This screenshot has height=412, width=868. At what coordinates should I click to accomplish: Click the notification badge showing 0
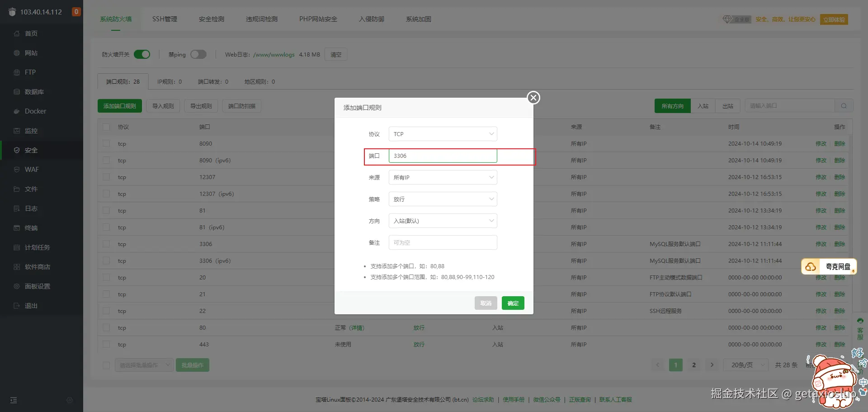(76, 12)
